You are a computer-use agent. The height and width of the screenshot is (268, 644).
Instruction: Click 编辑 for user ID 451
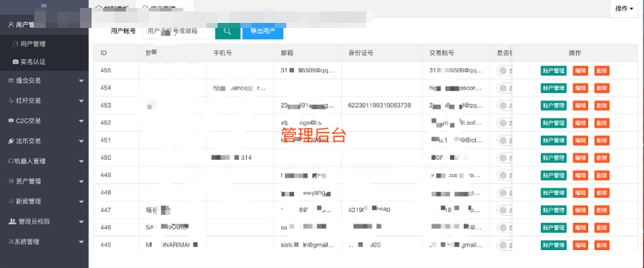[580, 140]
